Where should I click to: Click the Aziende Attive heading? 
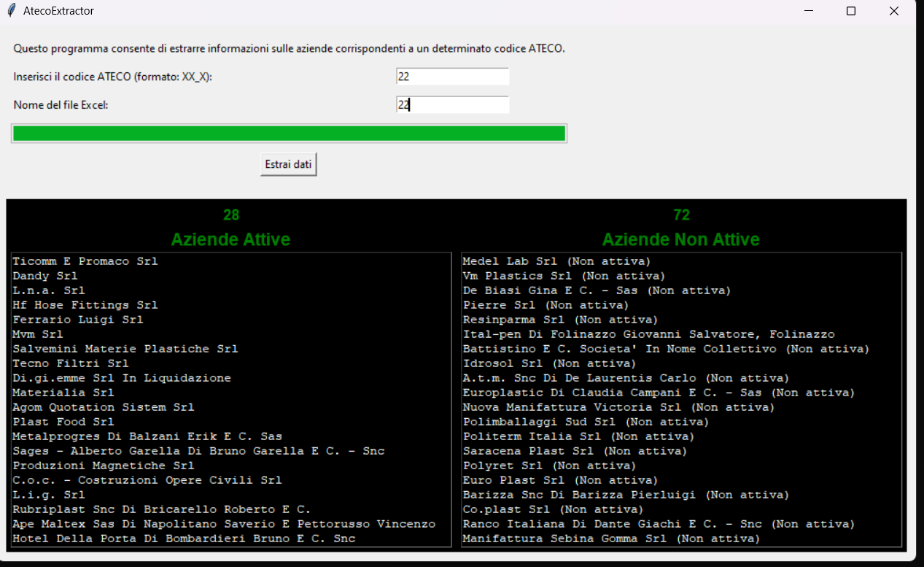pos(230,239)
